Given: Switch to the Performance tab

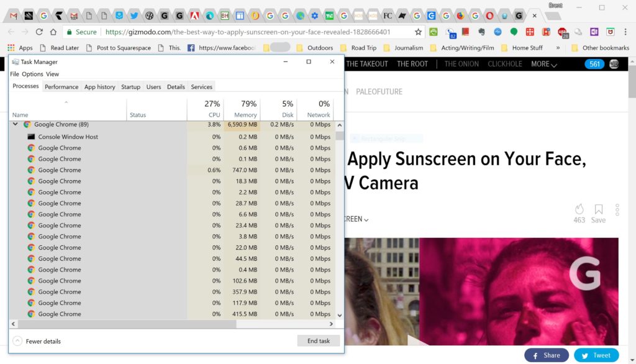Looking at the screenshot, I should [61, 87].
